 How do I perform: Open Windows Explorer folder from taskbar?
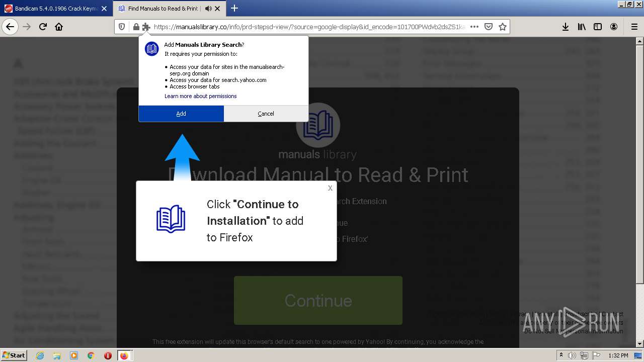click(57, 355)
